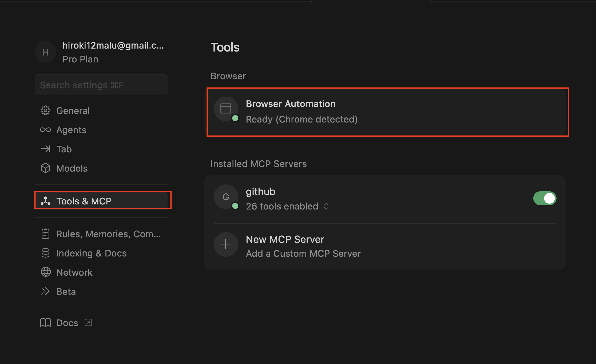The width and height of the screenshot is (596, 364).
Task: Expand the 26 tools enabled list
Action: coord(326,206)
